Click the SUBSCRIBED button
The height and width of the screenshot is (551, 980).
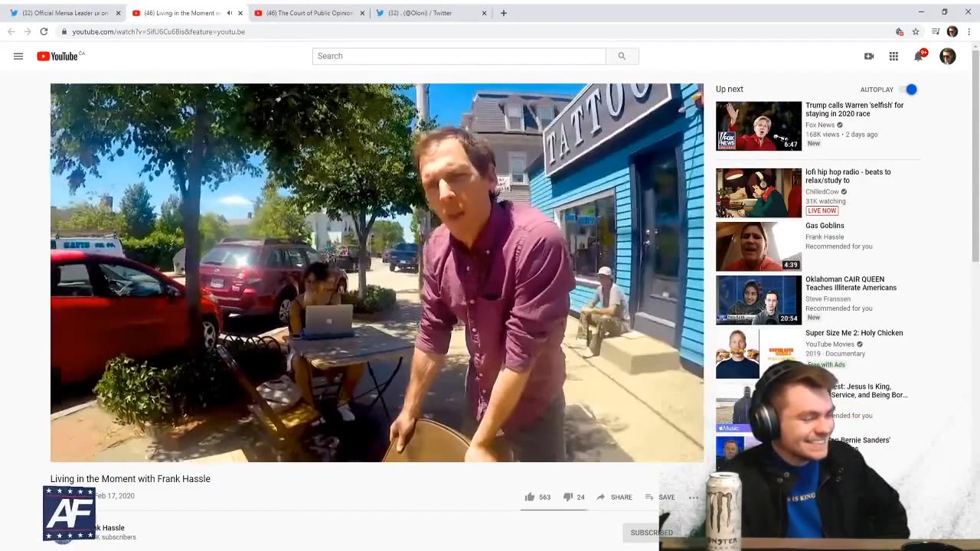tap(652, 533)
